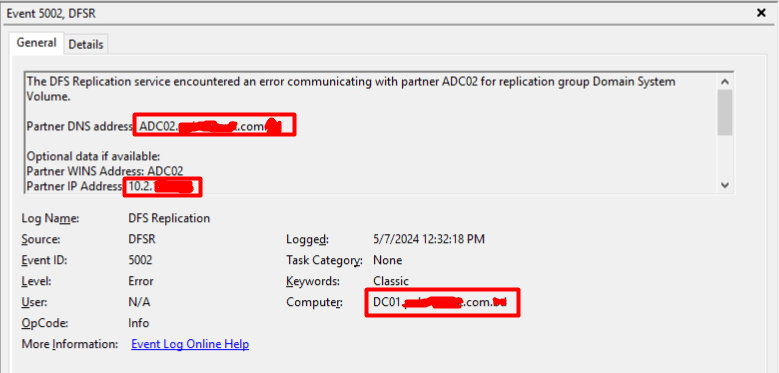
Task: Select the General tab
Action: click(36, 43)
